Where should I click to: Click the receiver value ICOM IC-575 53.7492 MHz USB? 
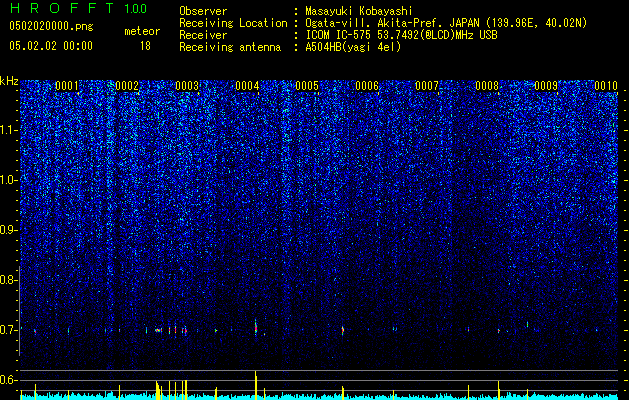tap(401, 35)
